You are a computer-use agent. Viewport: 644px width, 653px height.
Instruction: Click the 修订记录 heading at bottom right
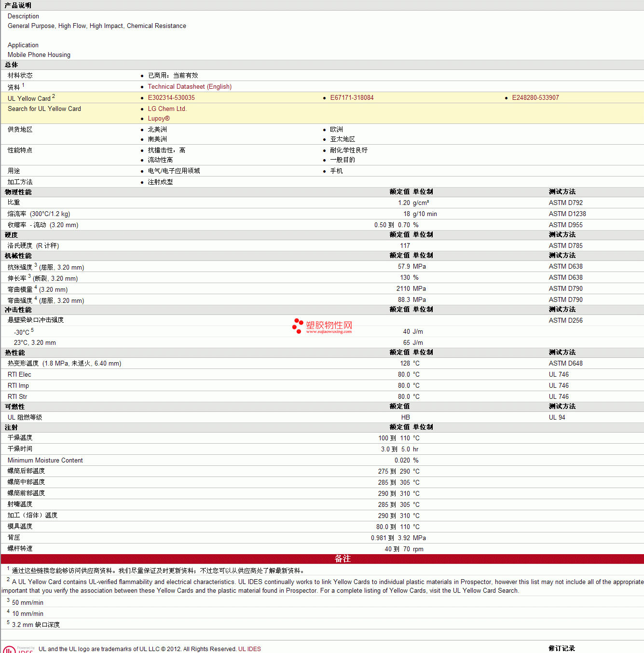point(562,649)
